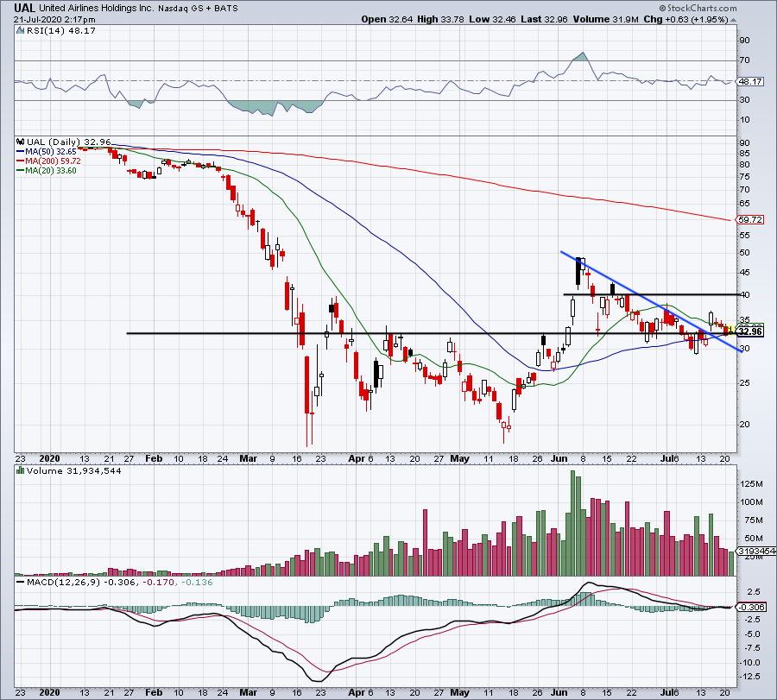Click the 75M label on volume axis
This screenshot has width=777, height=700.
(752, 520)
